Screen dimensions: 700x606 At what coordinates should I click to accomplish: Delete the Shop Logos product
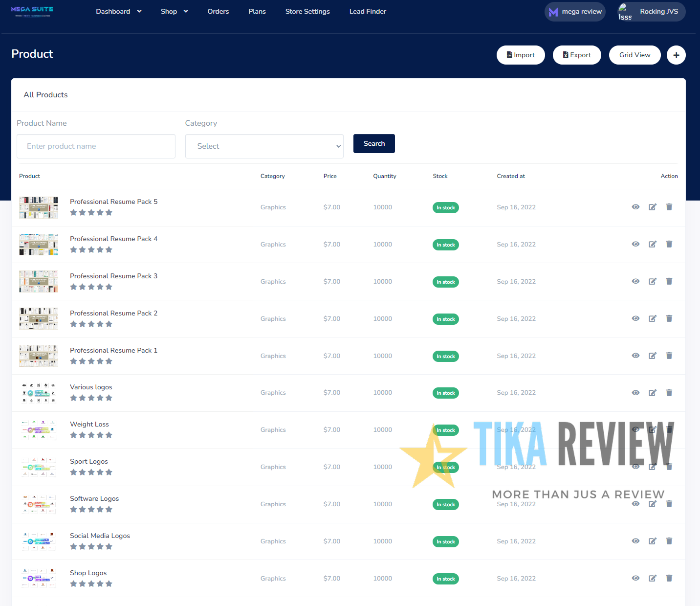click(x=669, y=578)
